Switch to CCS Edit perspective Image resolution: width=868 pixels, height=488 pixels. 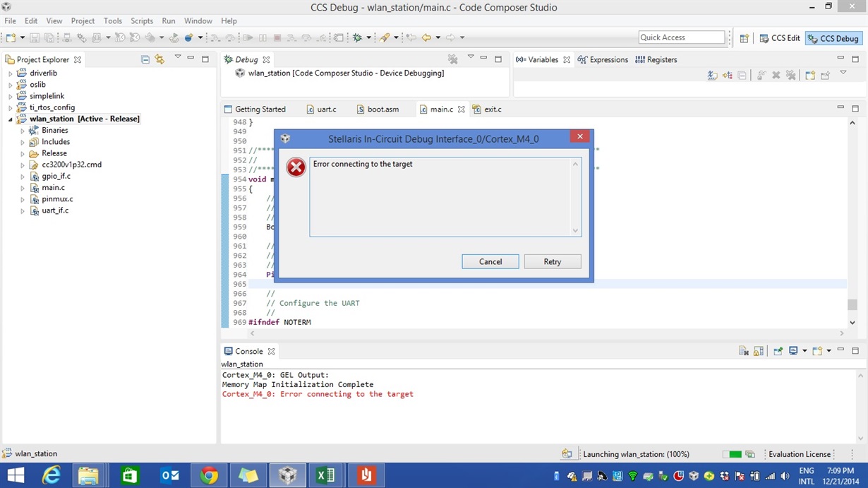[780, 38]
